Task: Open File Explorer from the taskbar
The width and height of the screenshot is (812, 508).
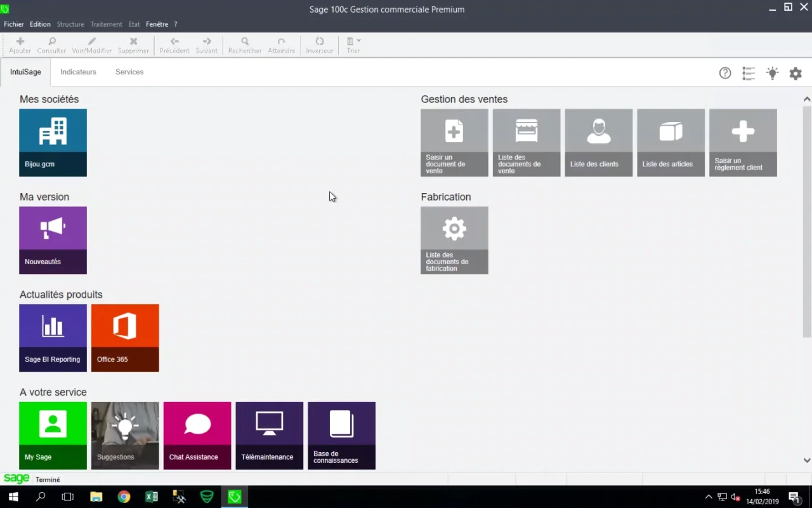Action: tap(96, 497)
